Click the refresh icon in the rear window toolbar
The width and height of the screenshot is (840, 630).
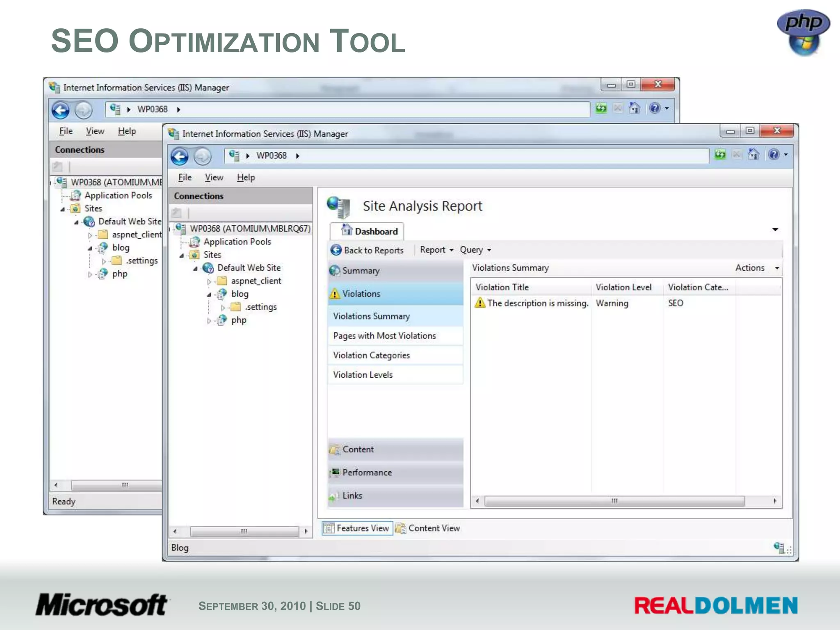[x=601, y=108]
